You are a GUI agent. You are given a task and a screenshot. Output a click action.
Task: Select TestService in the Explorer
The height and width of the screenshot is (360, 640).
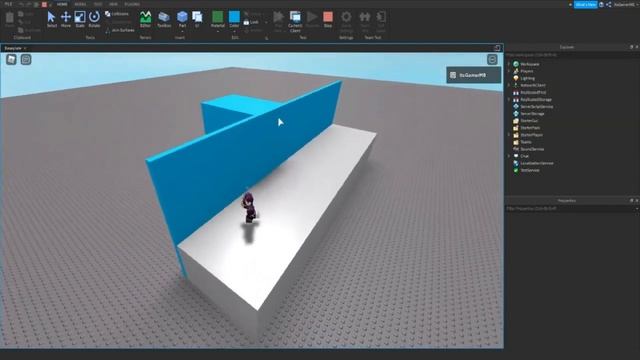tap(530, 170)
